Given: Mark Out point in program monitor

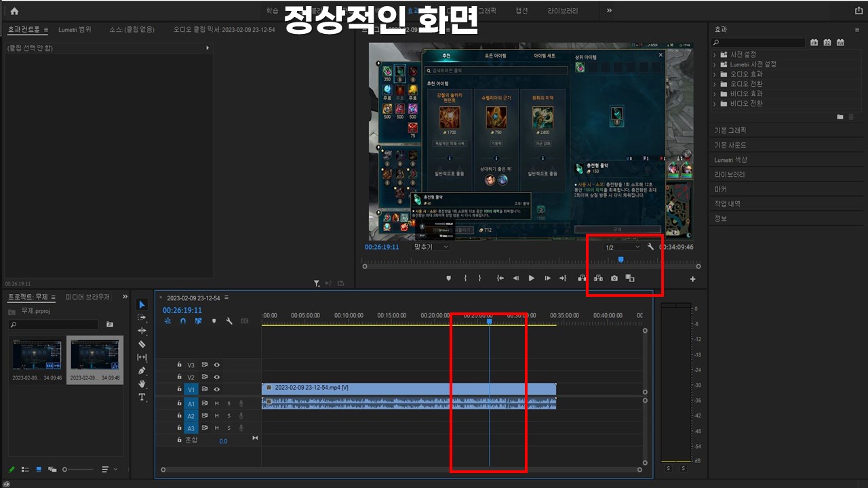Looking at the screenshot, I should [x=480, y=279].
